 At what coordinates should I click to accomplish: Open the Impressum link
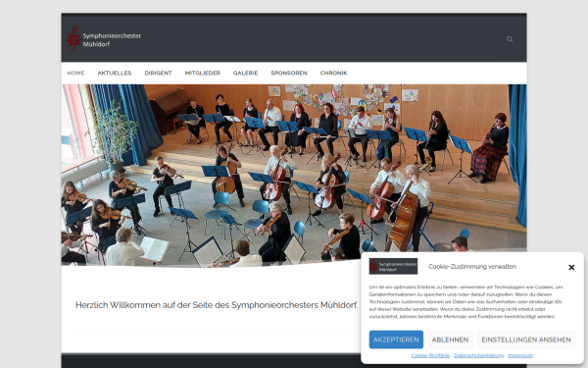coord(520,355)
